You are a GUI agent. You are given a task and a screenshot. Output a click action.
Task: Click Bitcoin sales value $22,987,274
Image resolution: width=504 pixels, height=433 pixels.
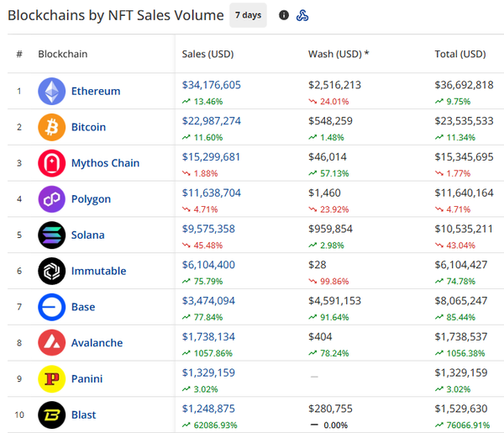click(x=212, y=121)
